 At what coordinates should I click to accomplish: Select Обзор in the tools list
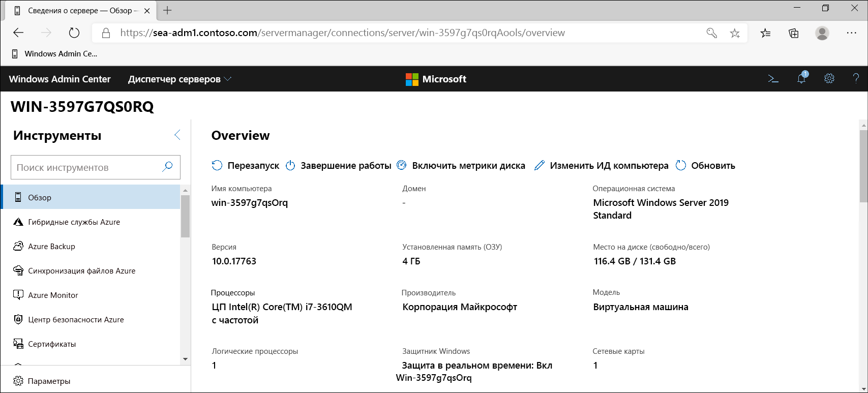[91, 197]
